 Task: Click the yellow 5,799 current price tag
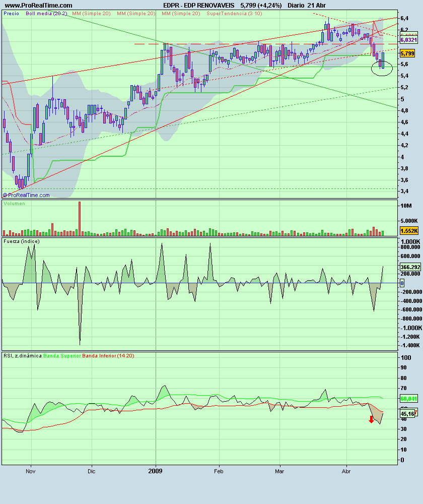point(407,53)
